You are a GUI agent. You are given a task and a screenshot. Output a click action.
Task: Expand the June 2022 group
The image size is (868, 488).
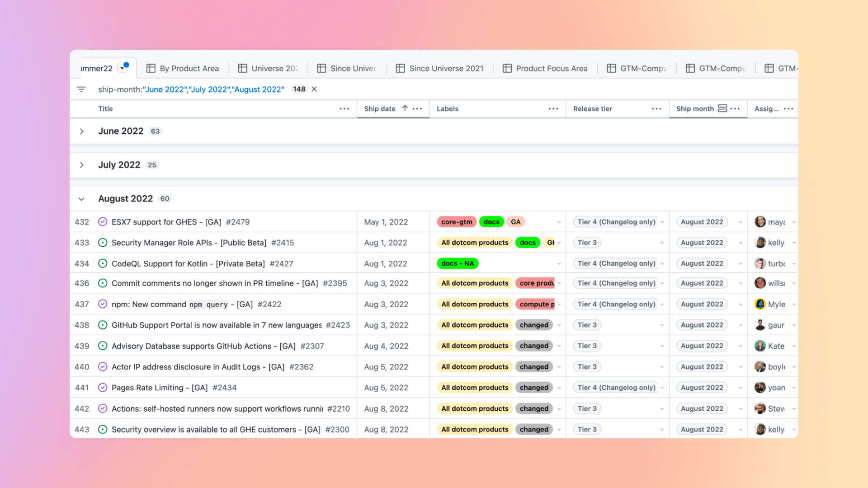[82, 131]
